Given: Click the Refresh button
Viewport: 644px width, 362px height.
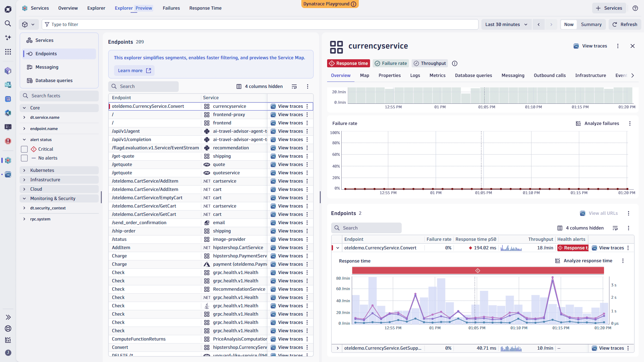Looking at the screenshot, I should click(x=625, y=24).
